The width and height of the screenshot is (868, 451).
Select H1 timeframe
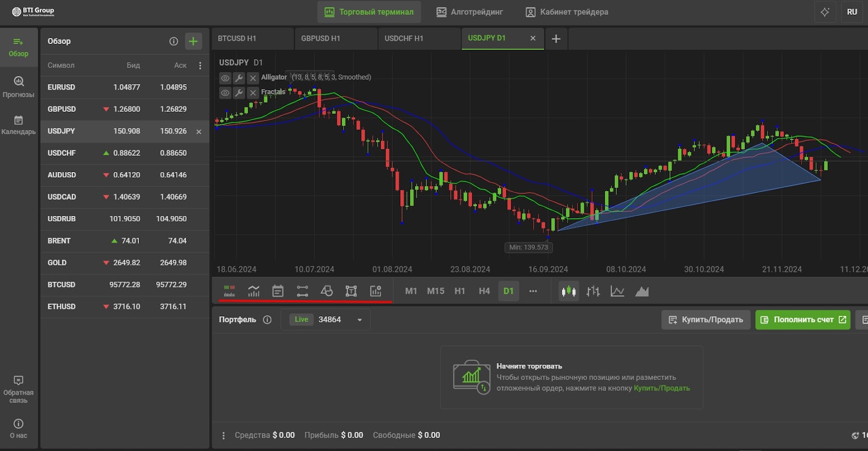(460, 291)
